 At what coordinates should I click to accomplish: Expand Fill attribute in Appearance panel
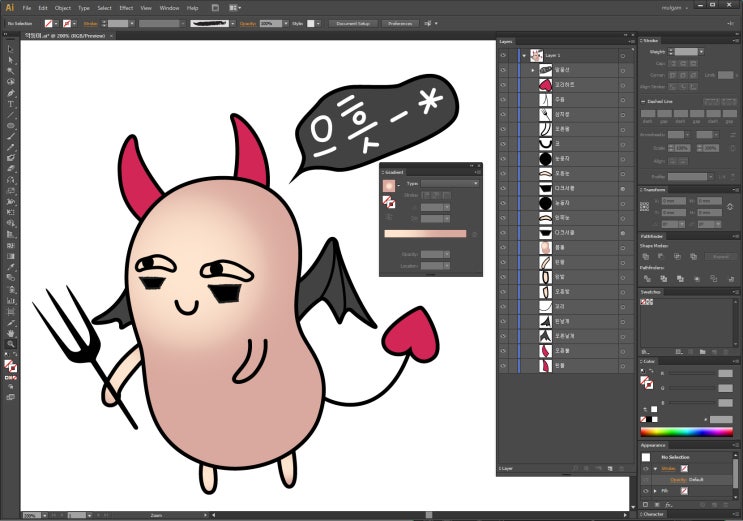coord(655,491)
